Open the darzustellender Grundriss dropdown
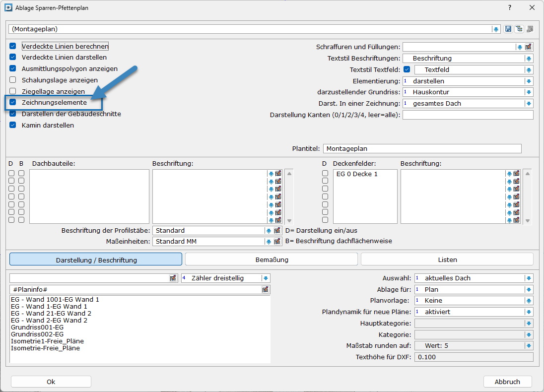 [x=529, y=92]
